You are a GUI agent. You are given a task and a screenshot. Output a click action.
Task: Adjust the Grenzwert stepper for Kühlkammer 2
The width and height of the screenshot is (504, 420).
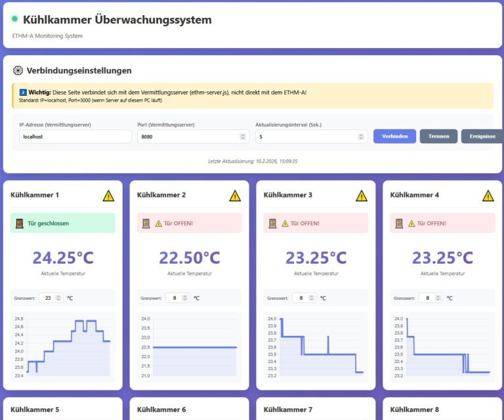[185, 298]
